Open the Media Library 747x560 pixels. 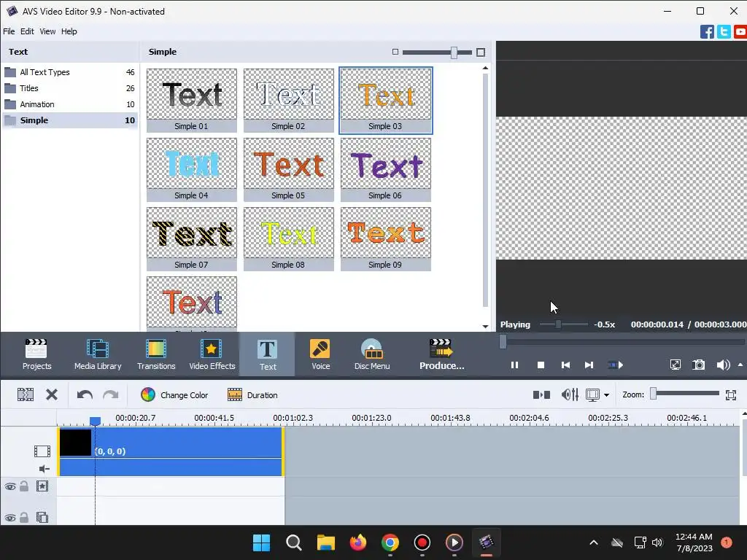(98, 354)
